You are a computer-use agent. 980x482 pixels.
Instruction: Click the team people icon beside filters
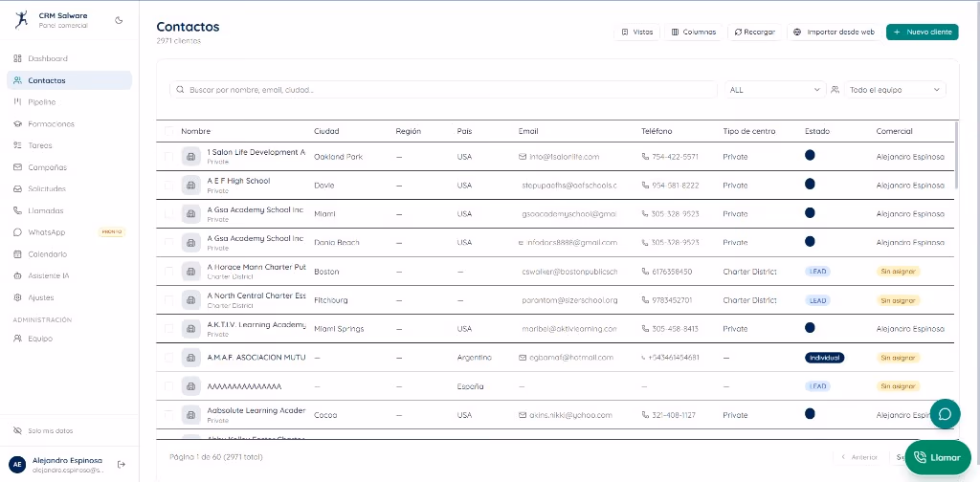pyautogui.click(x=835, y=90)
